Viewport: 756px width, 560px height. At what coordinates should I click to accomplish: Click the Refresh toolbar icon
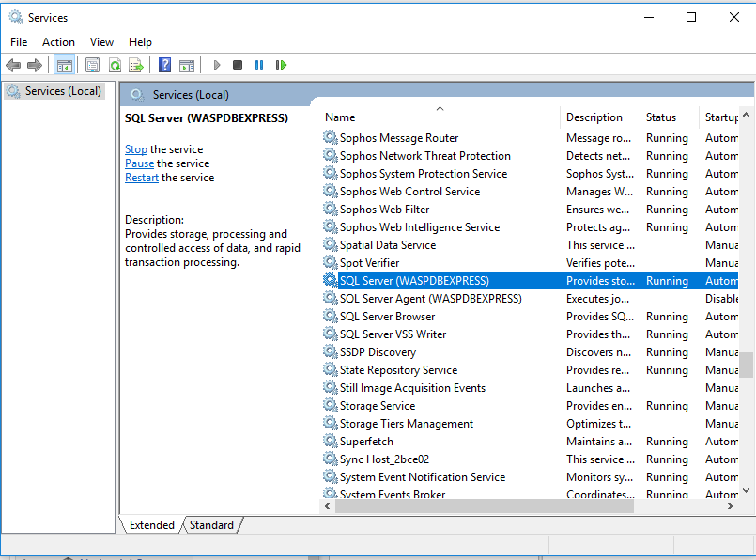click(x=115, y=65)
